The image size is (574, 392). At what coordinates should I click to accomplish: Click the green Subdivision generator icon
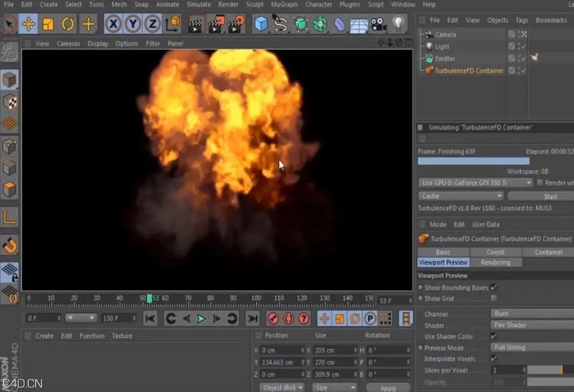(300, 24)
